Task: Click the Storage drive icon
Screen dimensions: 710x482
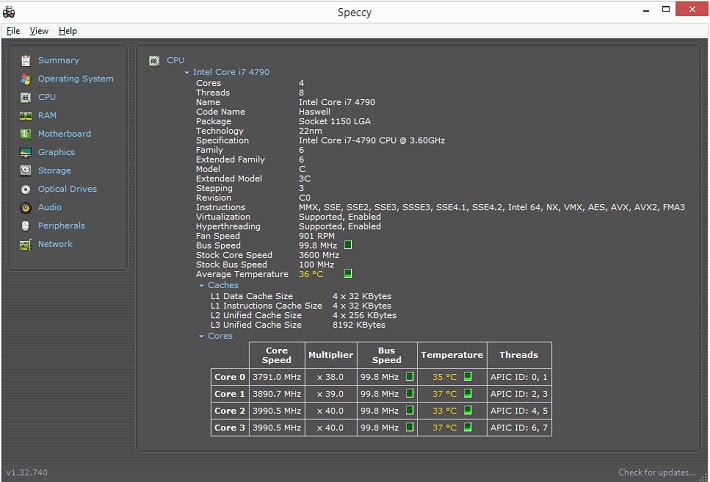Action: [x=26, y=171]
